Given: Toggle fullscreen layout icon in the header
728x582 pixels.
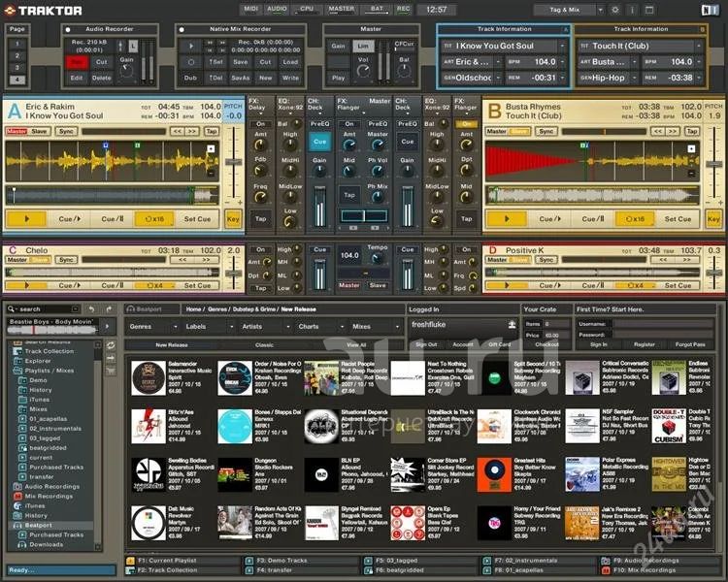Looking at the screenshot, I should [x=649, y=10].
